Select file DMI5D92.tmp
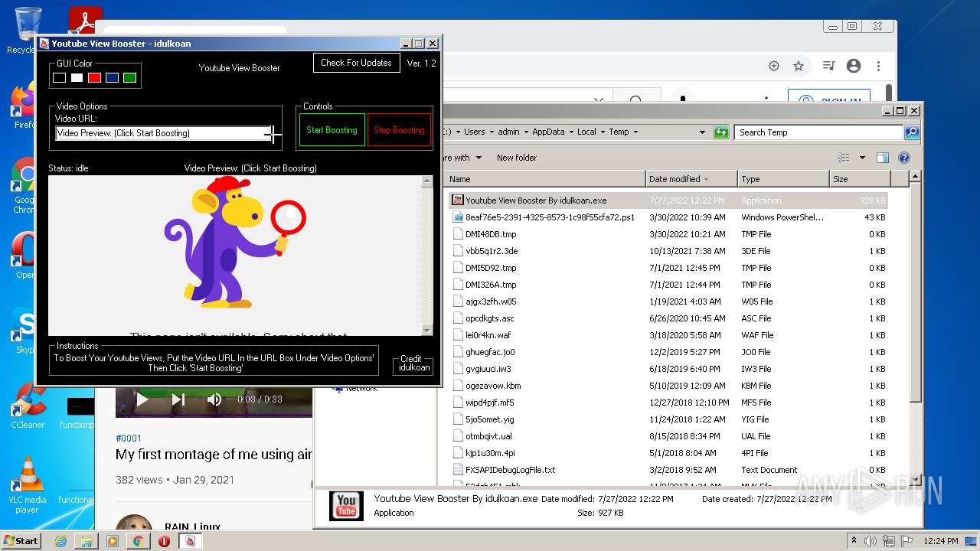Screen dimensions: 980x551 668,268
